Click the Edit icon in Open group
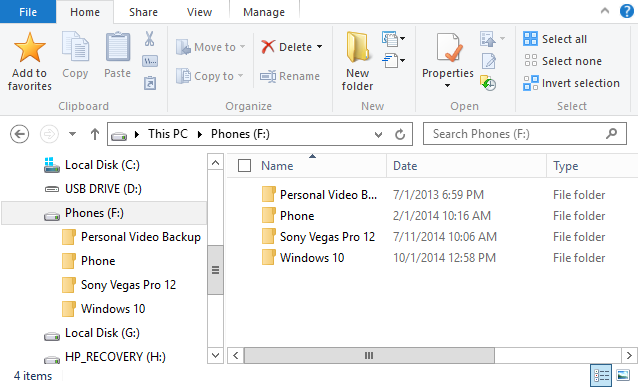Image resolution: width=638 pixels, height=387 pixels. [489, 61]
